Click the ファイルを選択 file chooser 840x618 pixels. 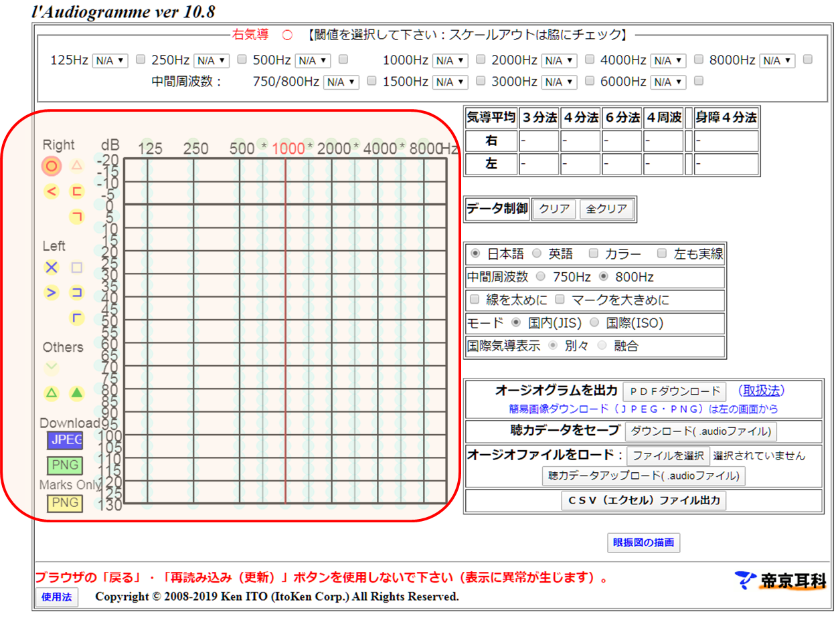tap(667, 456)
